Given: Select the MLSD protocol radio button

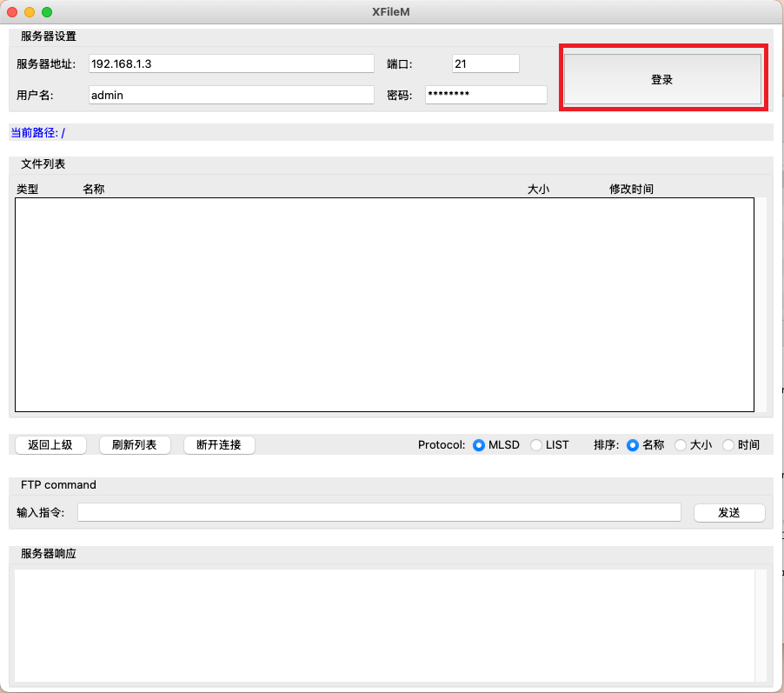Looking at the screenshot, I should [x=479, y=445].
